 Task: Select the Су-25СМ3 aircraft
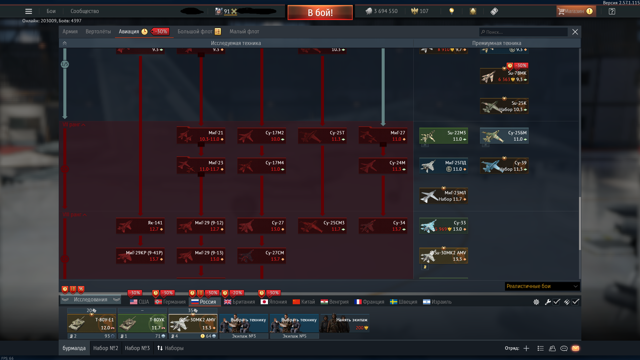pyautogui.click(x=322, y=226)
